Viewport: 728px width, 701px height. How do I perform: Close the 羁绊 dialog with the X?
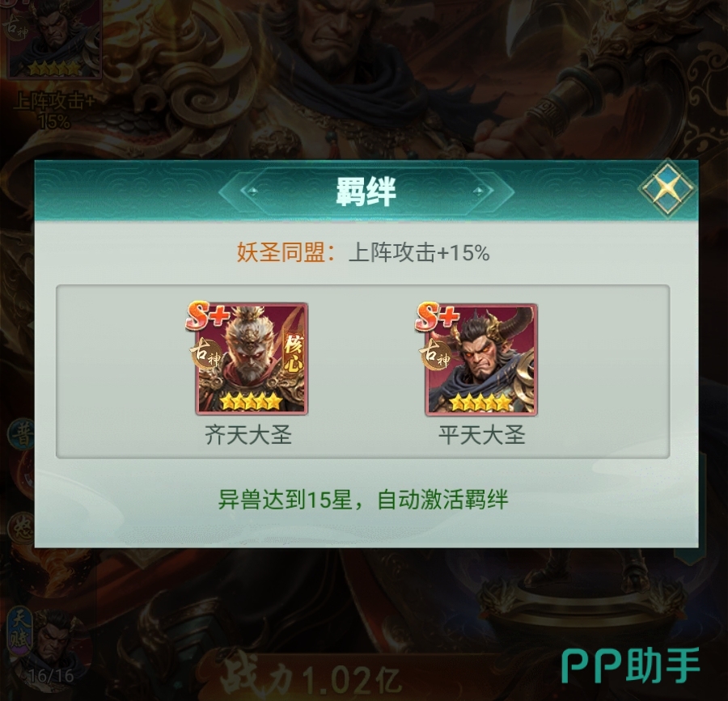667,188
